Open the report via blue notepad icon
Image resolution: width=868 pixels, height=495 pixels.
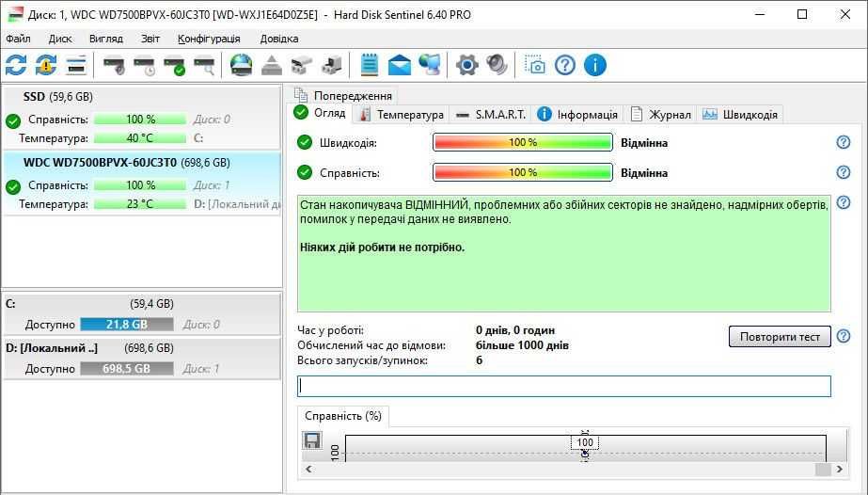370,65
